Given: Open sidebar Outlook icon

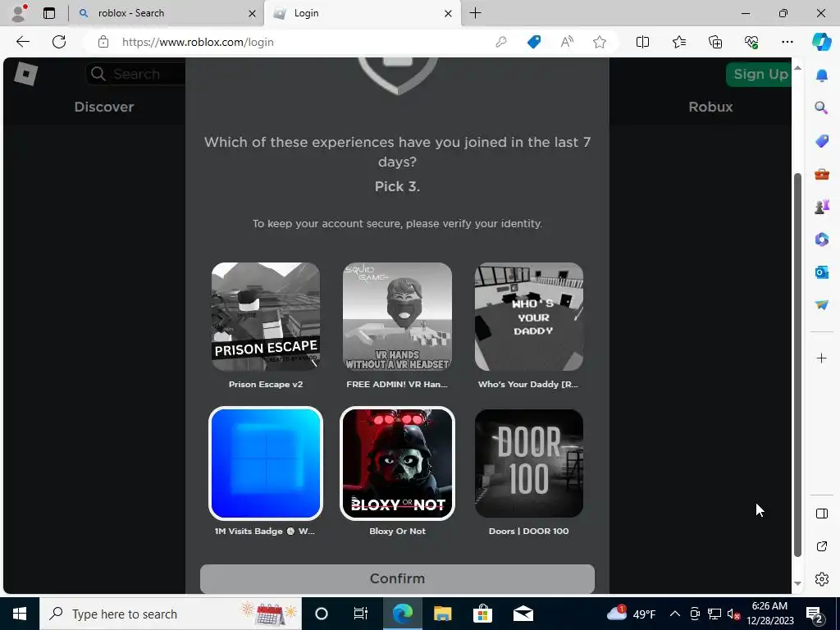Looking at the screenshot, I should click(x=821, y=272).
